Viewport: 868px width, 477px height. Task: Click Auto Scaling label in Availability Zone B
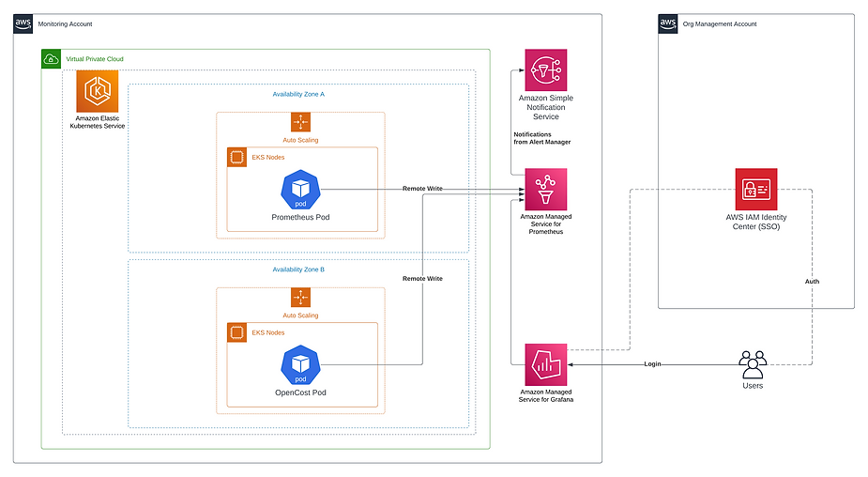(300, 315)
